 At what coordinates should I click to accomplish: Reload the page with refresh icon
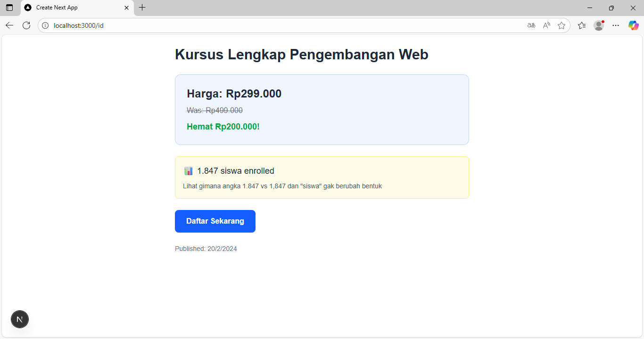pos(26,25)
